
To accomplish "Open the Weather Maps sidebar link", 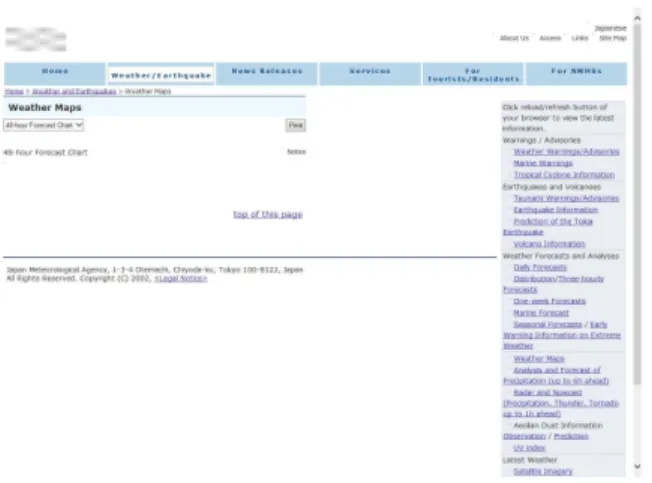I will 539,359.
